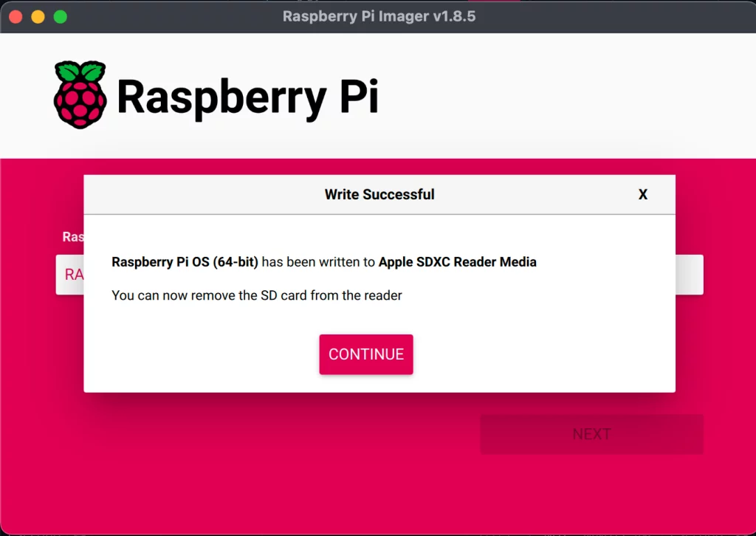The height and width of the screenshot is (536, 756).
Task: Click the Raspberry Pi wordmark text
Action: pos(247,97)
